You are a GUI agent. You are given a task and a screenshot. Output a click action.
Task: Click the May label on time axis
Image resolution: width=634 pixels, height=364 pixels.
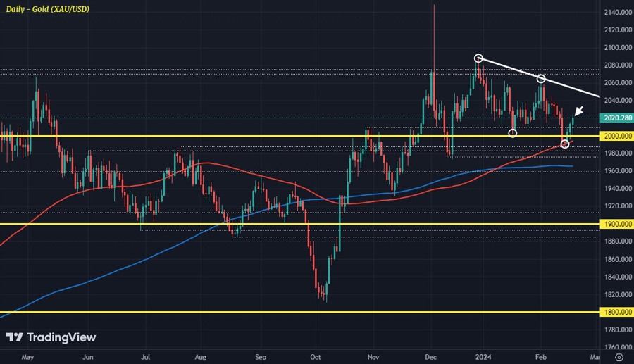[27, 357]
